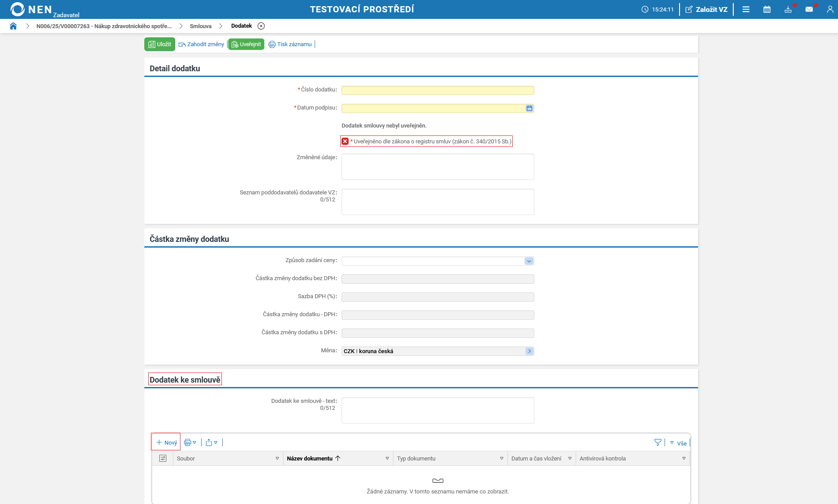Focus the Číslo dodatku input field

click(x=437, y=90)
